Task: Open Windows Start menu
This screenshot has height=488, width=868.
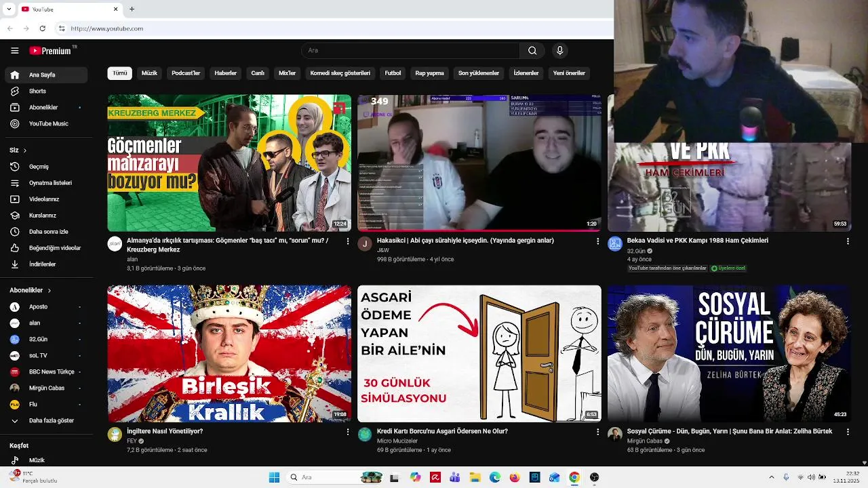Action: [274, 477]
